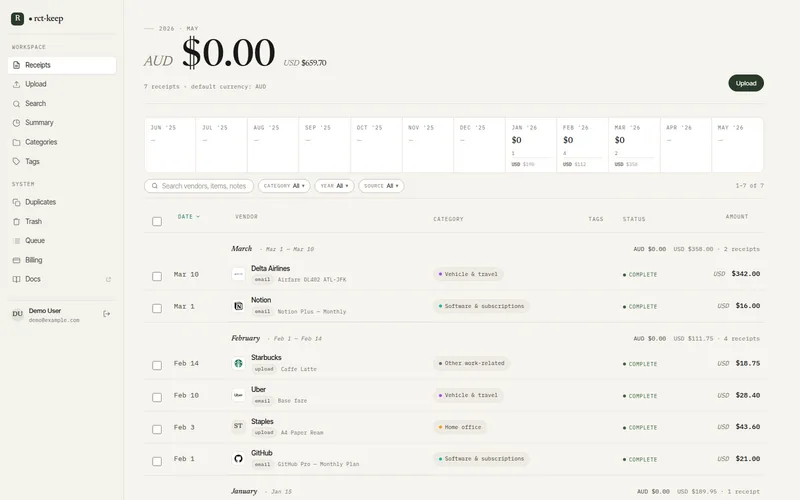The height and width of the screenshot is (500, 800).
Task: Check the Staples receipt checkbox
Action: [157, 430]
